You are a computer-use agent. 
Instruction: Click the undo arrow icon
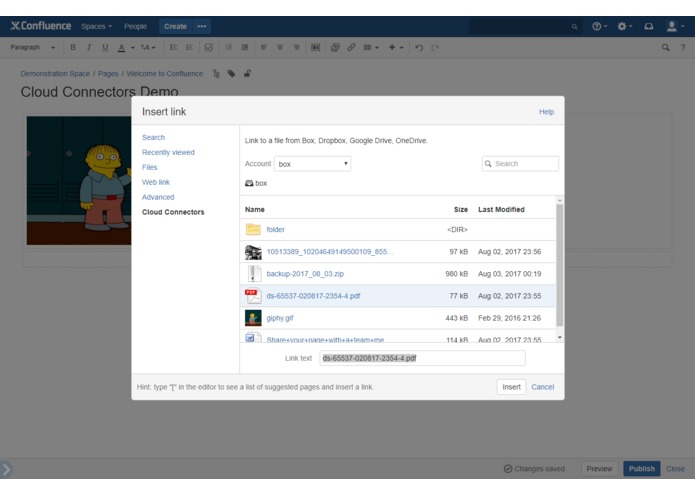pos(419,48)
